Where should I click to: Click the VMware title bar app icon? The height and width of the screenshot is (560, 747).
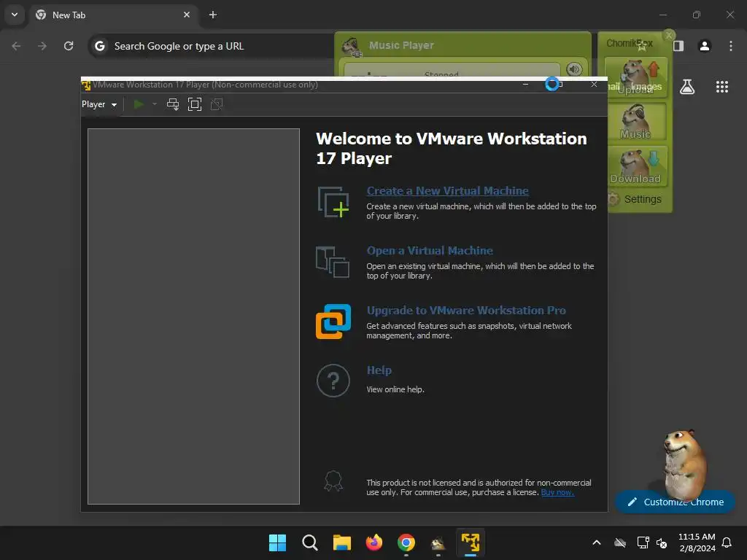coord(86,85)
